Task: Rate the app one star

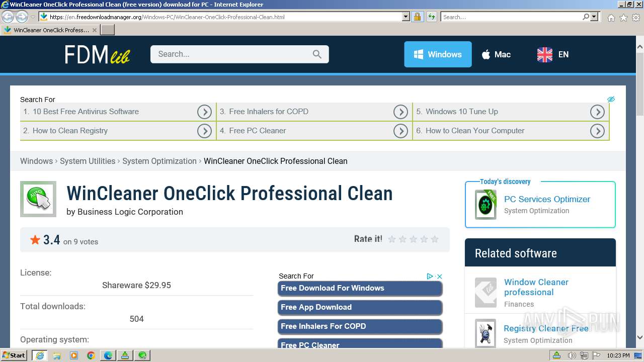Action: (392, 239)
